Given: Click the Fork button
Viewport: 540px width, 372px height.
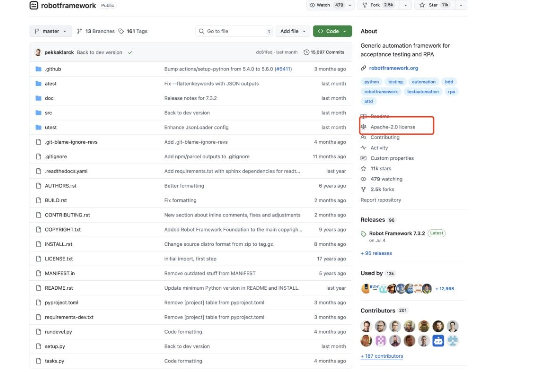Looking at the screenshot, I should [379, 5].
